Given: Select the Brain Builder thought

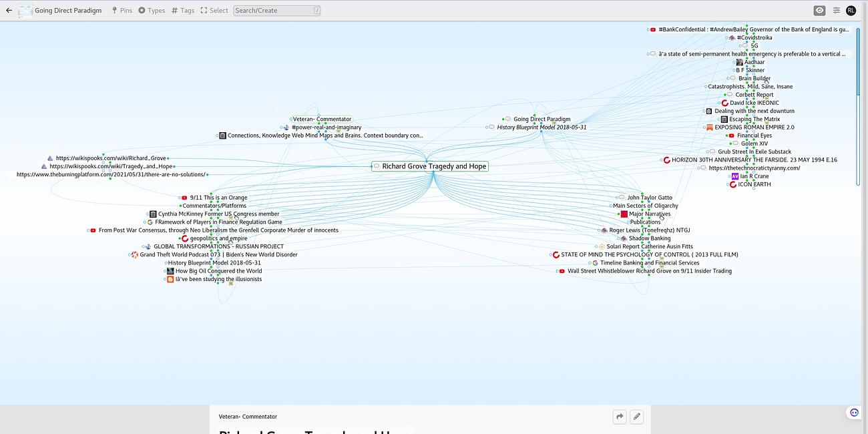Looking at the screenshot, I should point(754,78).
